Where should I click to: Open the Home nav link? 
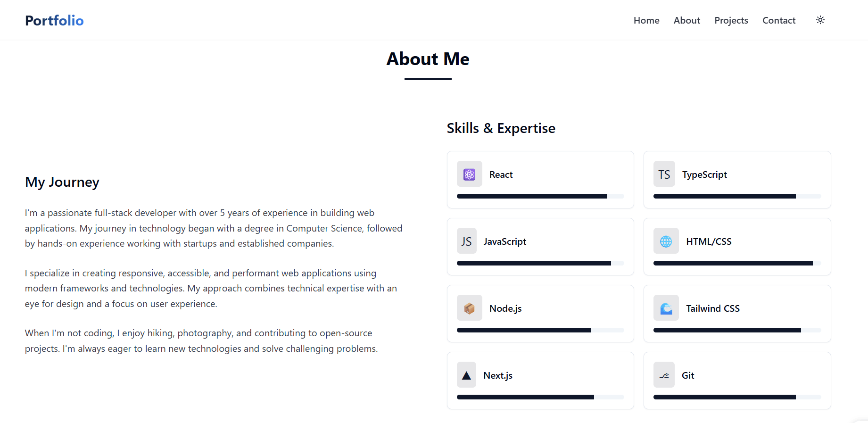pos(646,20)
